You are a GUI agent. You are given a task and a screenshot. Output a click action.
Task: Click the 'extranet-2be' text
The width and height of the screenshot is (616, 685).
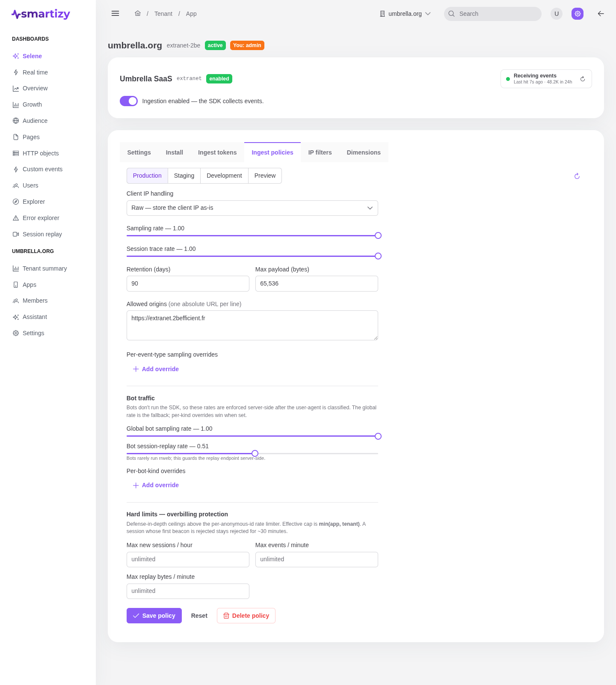[184, 45]
